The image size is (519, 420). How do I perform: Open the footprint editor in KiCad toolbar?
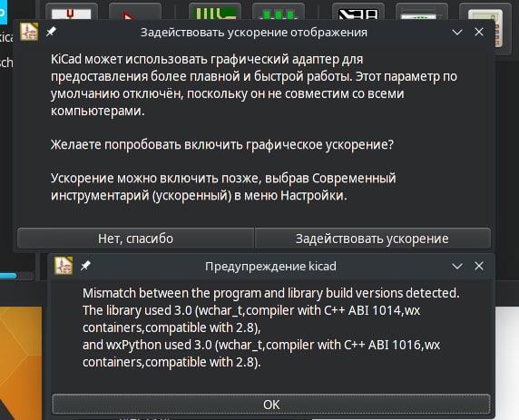279,12
